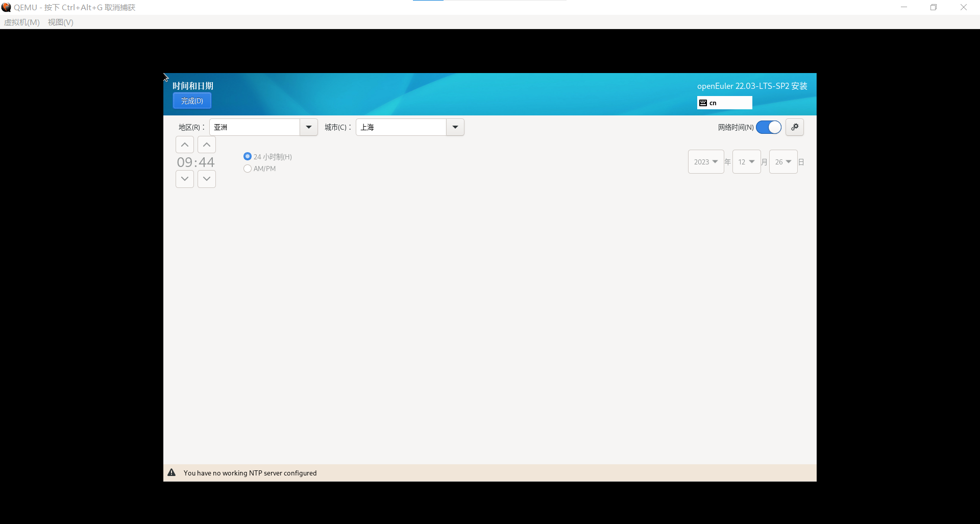
Task: Click the 'You have no working NTP server configured' message
Action: 250,473
